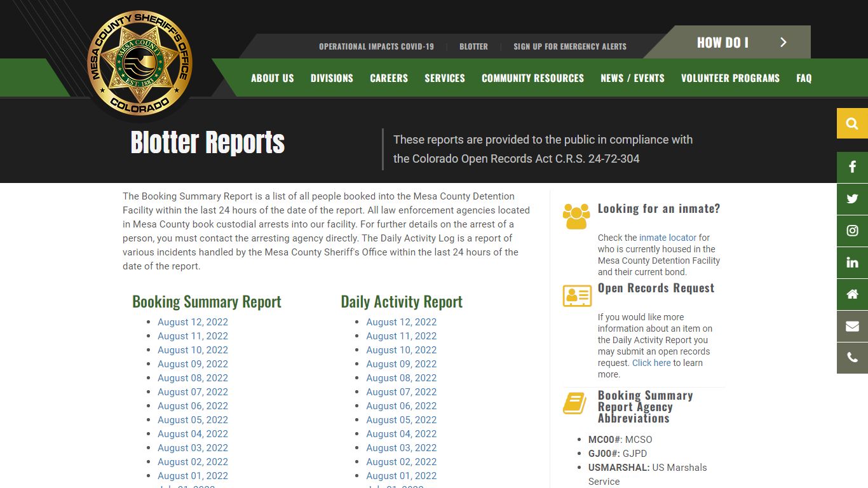Open Booking Summary Report for August 09, 2022
Viewport: 868px width, 488px height.
click(193, 364)
